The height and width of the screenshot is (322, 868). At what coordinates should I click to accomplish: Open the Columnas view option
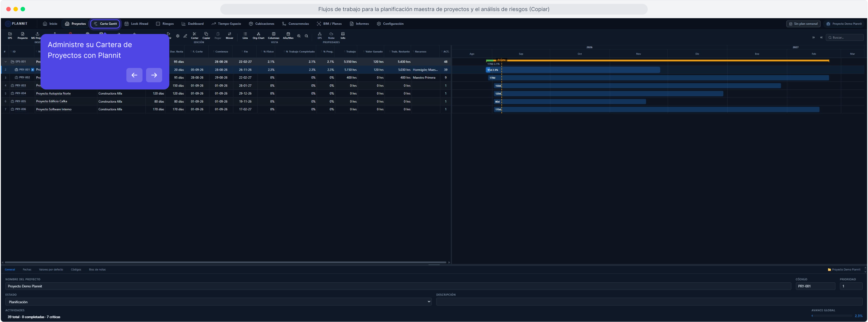pyautogui.click(x=274, y=35)
